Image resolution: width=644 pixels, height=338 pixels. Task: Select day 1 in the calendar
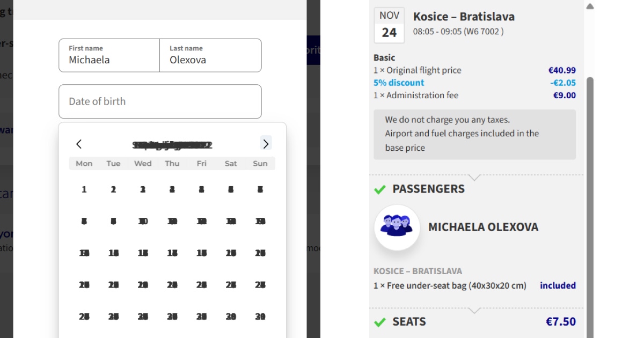coord(84,189)
